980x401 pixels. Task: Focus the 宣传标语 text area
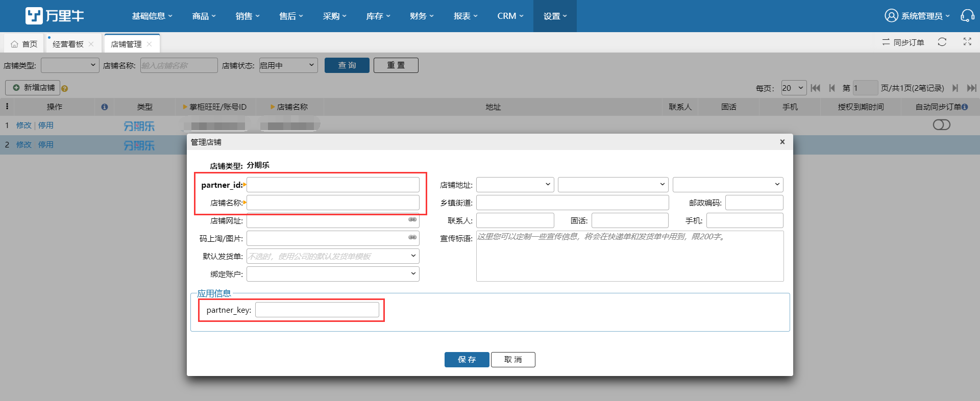tap(630, 256)
